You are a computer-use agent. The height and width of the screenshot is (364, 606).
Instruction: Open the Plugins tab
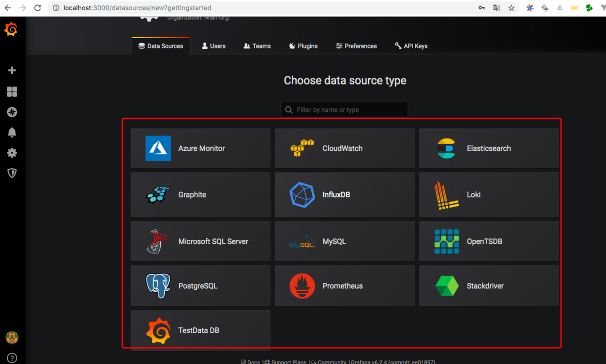303,46
